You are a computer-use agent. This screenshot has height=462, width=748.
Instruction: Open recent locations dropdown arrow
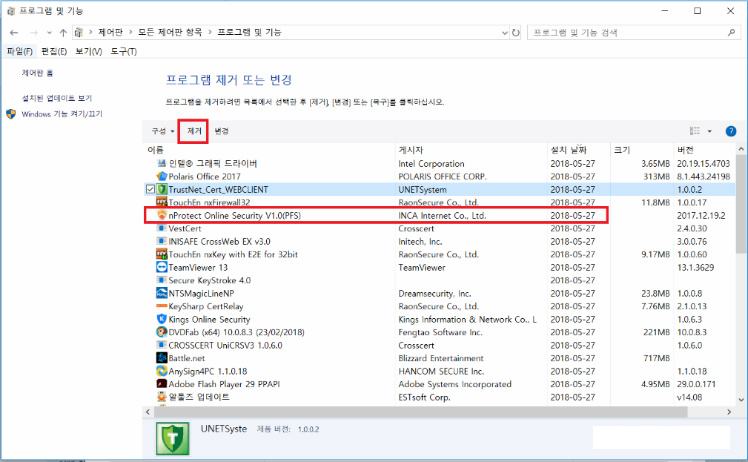click(x=49, y=32)
